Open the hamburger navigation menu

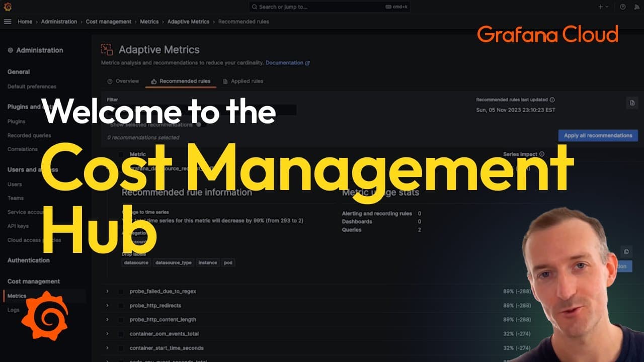click(x=8, y=22)
